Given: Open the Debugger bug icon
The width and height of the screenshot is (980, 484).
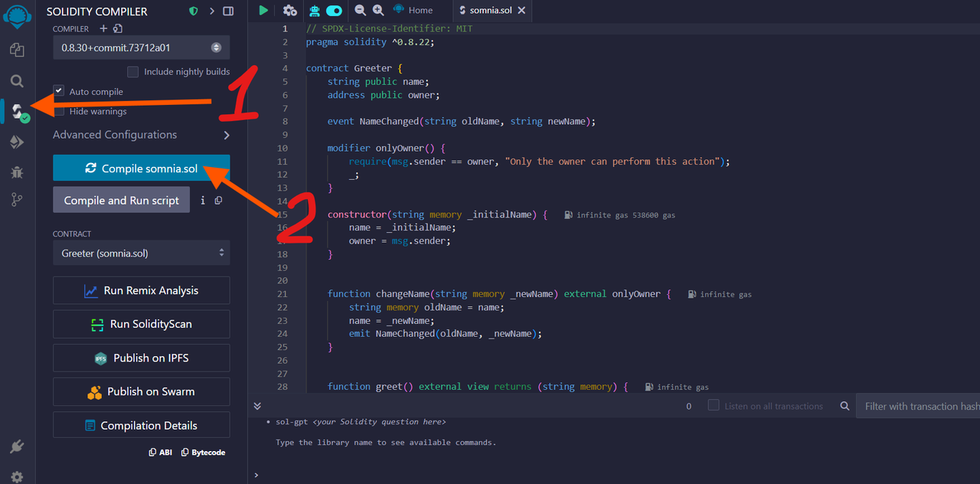Looking at the screenshot, I should [x=17, y=172].
